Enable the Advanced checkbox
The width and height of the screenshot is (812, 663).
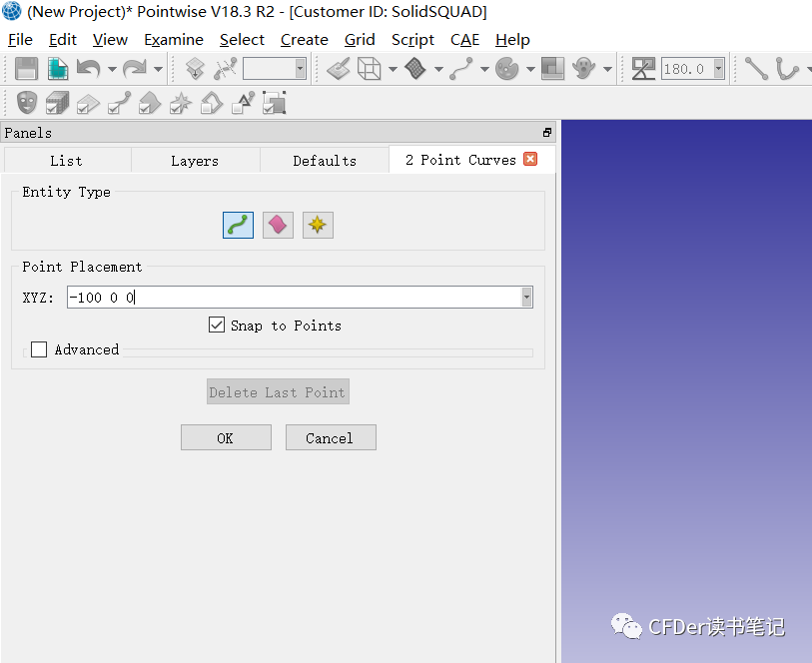[39, 349]
